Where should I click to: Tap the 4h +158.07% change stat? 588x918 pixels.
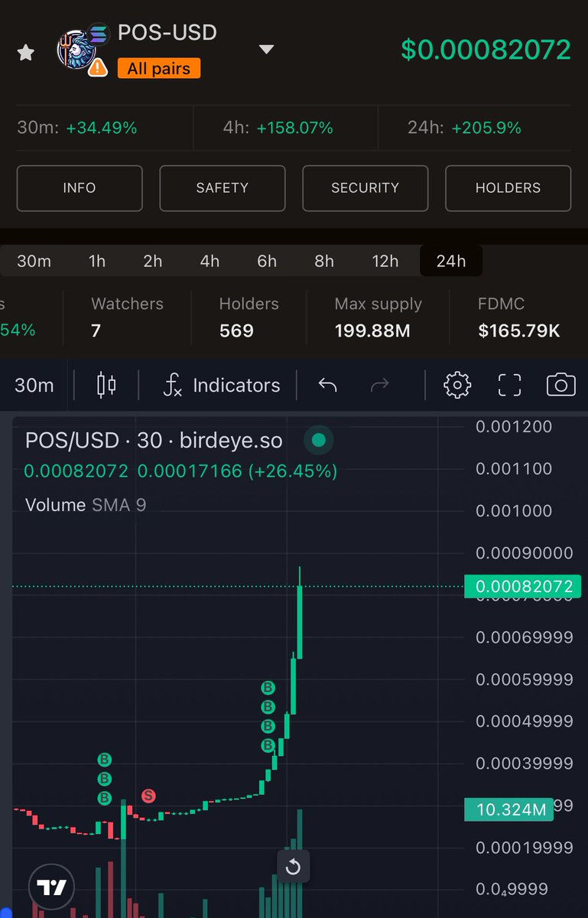(x=278, y=128)
